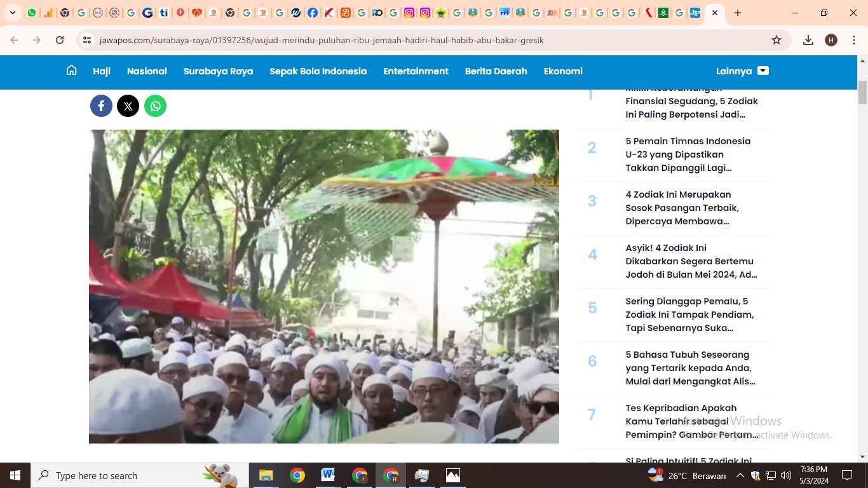The width and height of the screenshot is (868, 488).
Task: Open Chrome downloads icon
Action: click(x=808, y=40)
